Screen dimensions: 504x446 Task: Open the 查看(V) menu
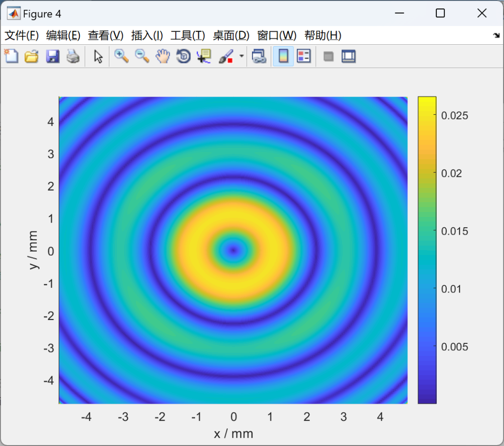(x=105, y=35)
